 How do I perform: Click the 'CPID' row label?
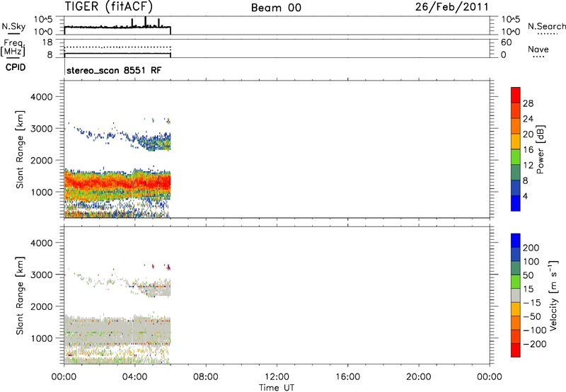tap(16, 67)
